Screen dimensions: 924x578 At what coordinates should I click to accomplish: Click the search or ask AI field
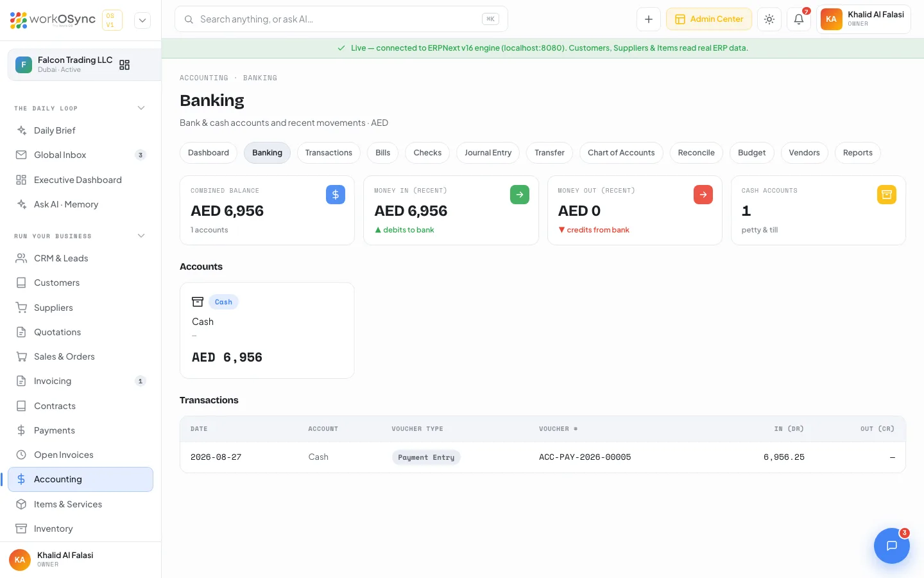341,19
